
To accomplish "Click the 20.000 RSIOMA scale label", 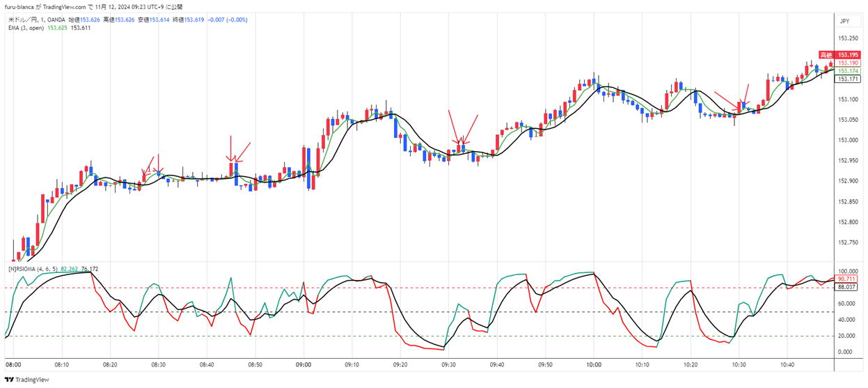I will coord(848,336).
